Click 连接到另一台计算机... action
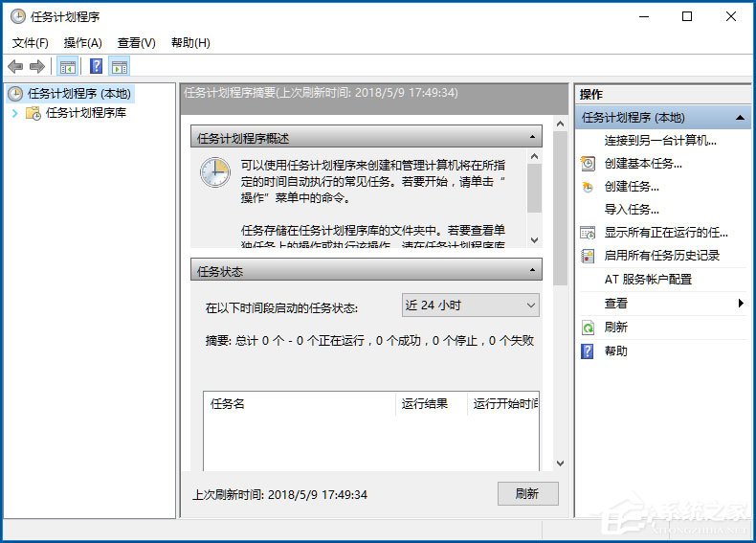The image size is (756, 543). click(x=660, y=141)
